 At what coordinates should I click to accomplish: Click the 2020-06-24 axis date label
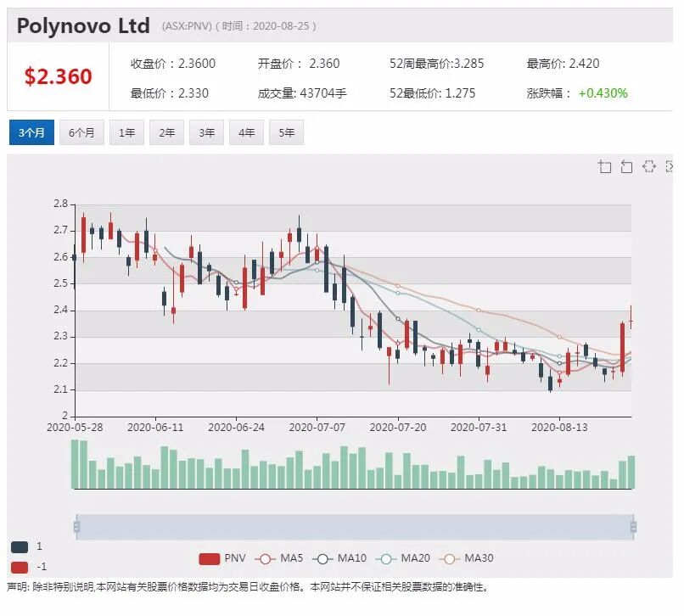236,427
